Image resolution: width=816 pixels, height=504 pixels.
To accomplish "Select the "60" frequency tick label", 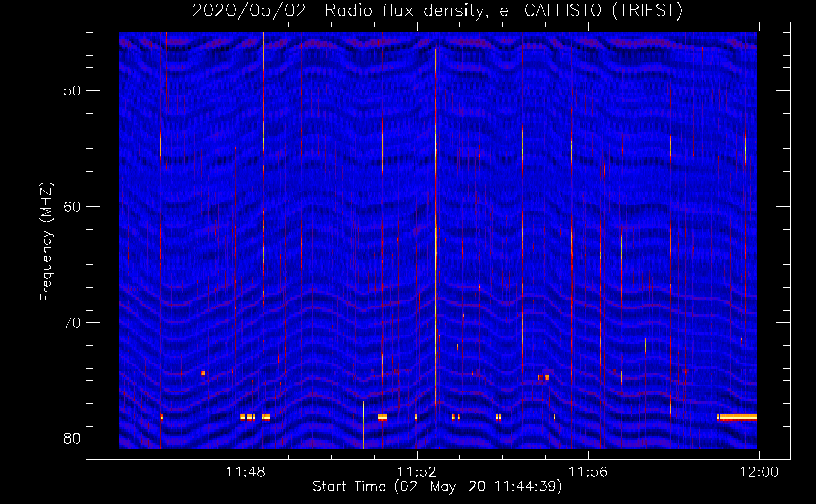I will 72,207.
